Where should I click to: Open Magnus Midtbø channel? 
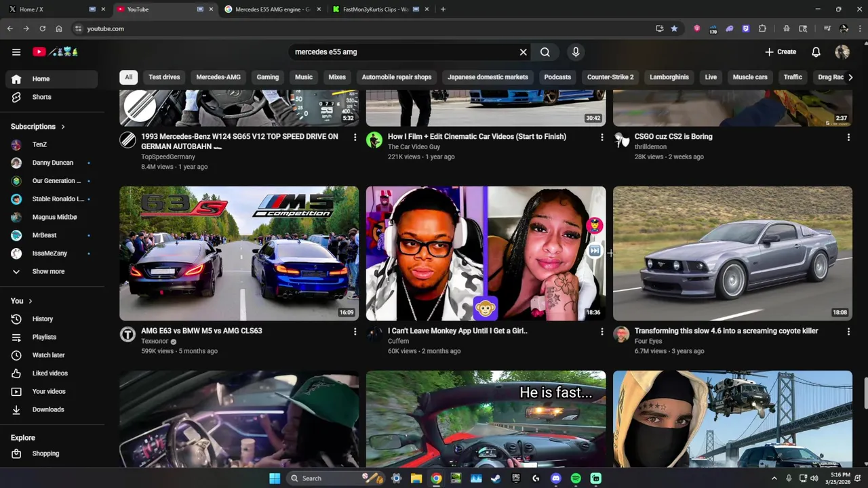[52, 217]
